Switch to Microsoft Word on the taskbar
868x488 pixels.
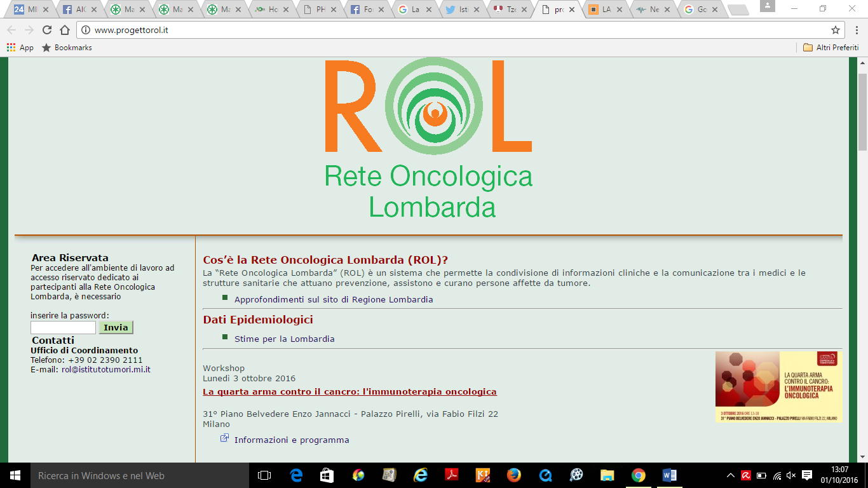670,475
